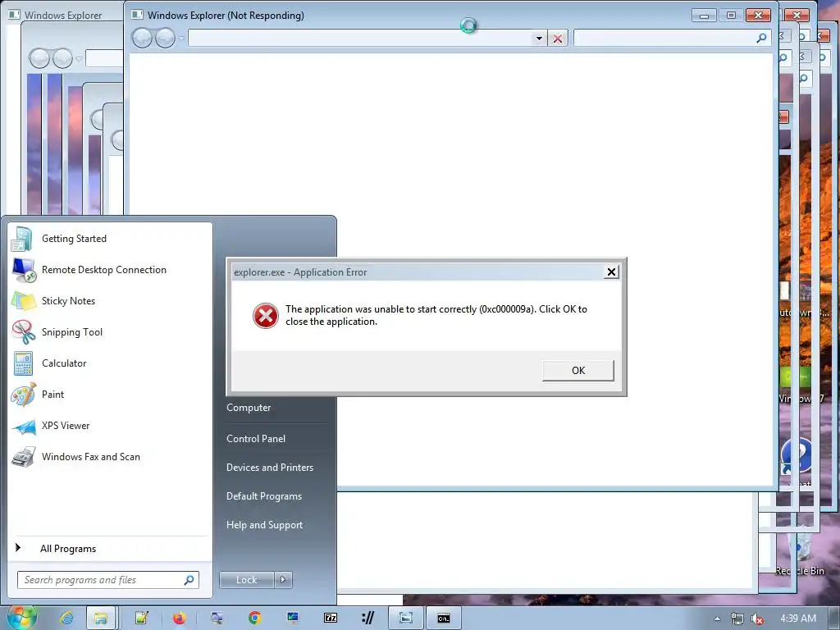Click the search box in Not Responding Explorer
This screenshot has width=840, height=630.
[672, 38]
